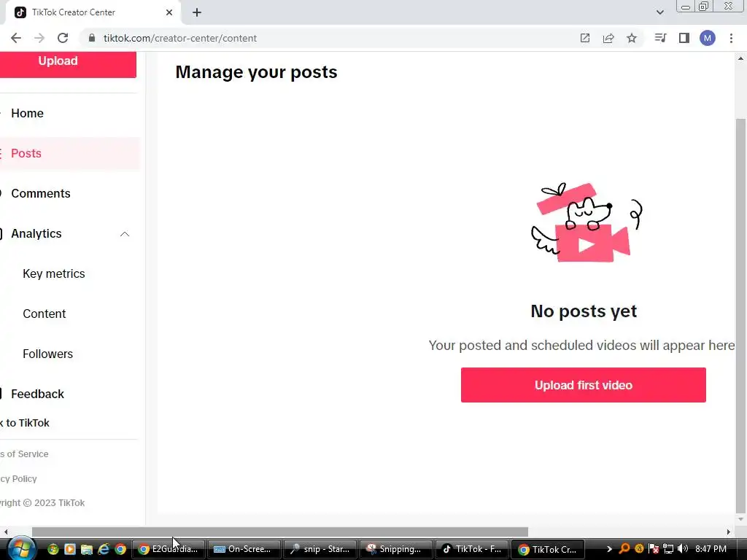The image size is (747, 560).
Task: Click the dog and camera illustration
Action: click(586, 222)
